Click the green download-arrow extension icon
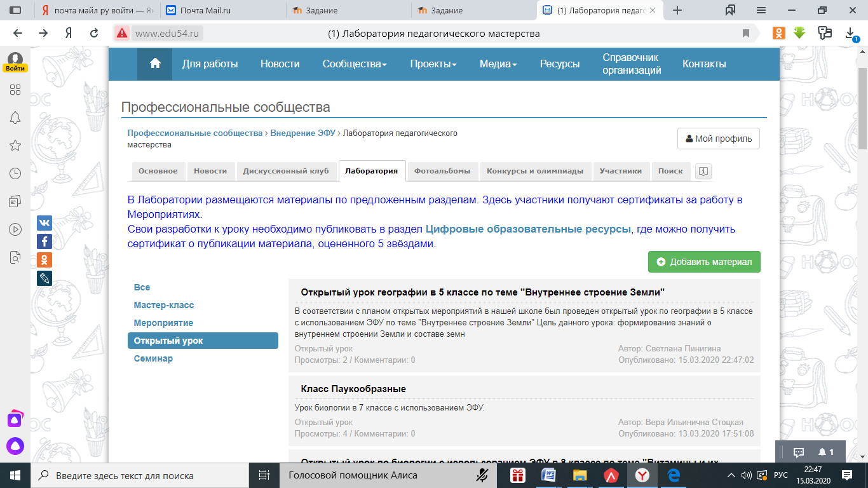 [799, 33]
